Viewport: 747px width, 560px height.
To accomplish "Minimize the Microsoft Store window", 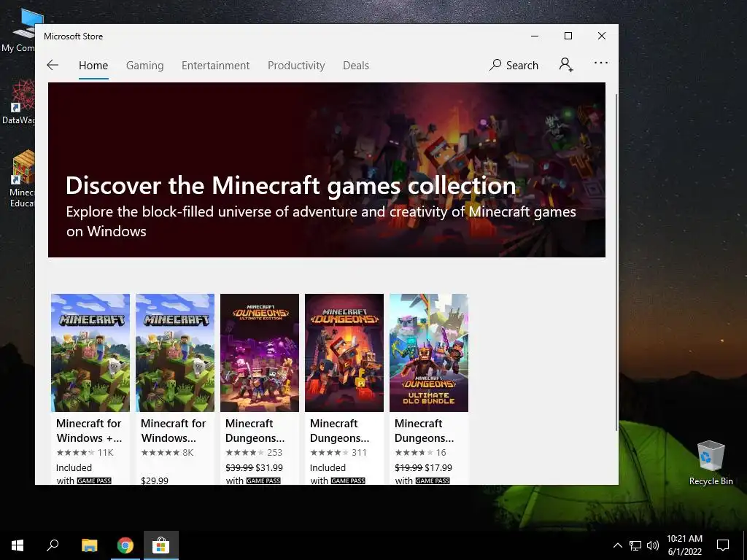I will tap(535, 36).
